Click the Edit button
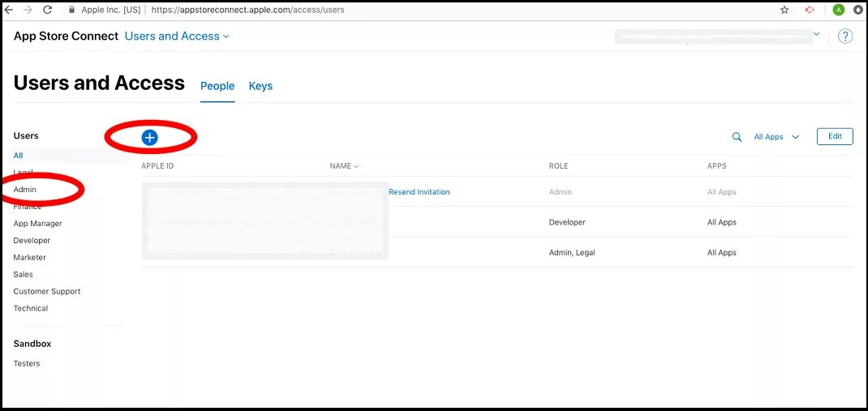The image size is (868, 411). (835, 137)
